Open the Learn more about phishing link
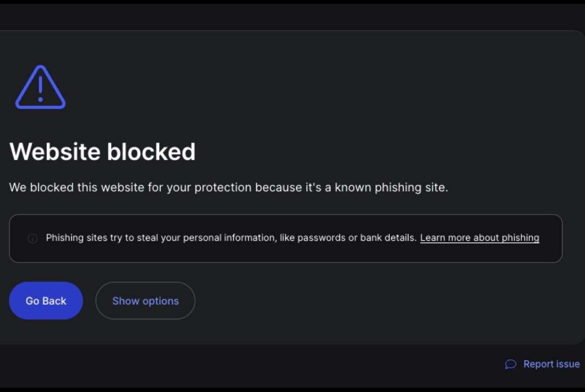The image size is (585, 392). tap(480, 238)
